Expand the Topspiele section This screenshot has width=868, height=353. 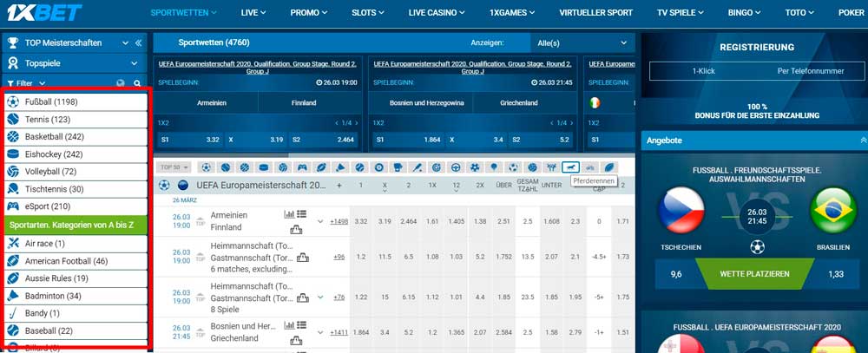coord(134,63)
